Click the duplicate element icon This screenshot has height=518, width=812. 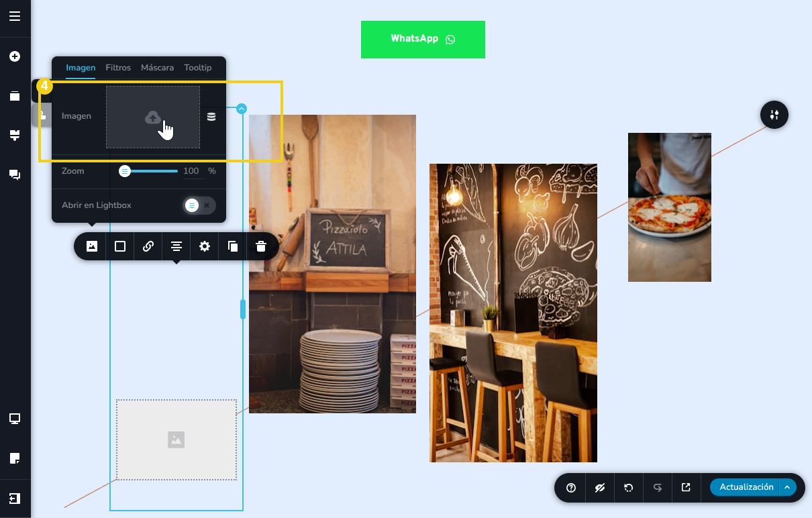[233, 246]
